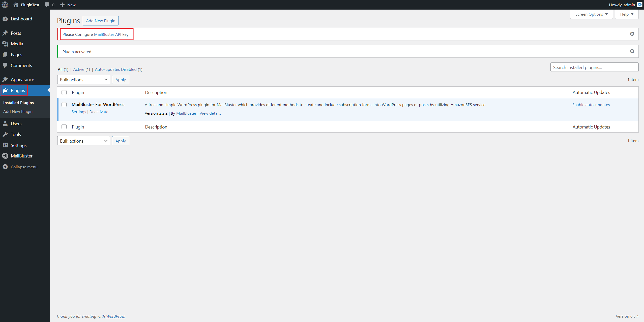The image size is (644, 322).
Task: Open Add New Plugin in sidebar submenu
Action: click(18, 111)
